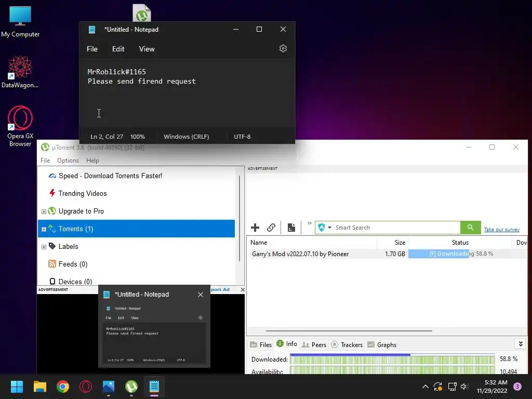
Task: Click network icon in system tray
Action: pos(452,387)
